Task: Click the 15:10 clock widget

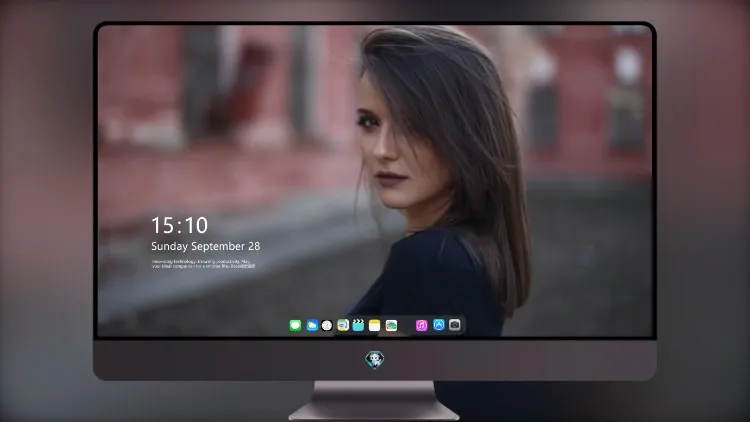Action: click(x=179, y=225)
